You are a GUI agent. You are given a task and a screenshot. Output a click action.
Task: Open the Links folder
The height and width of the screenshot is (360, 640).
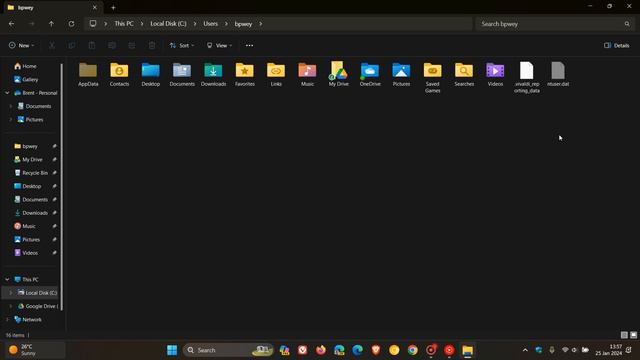pyautogui.click(x=276, y=75)
